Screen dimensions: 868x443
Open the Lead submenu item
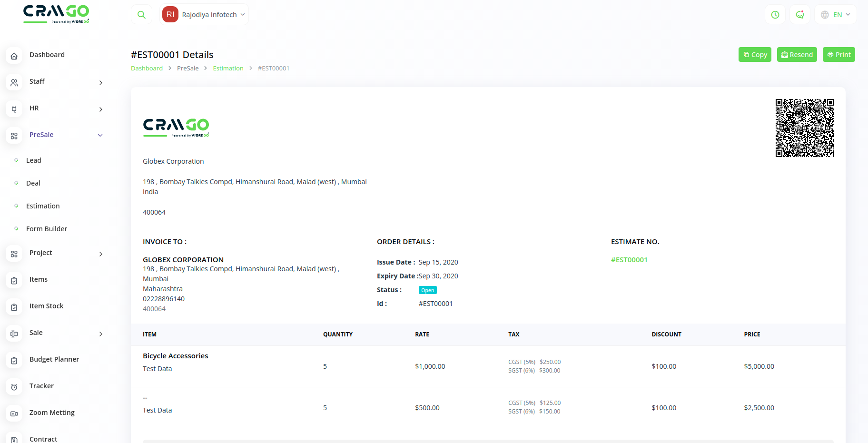(x=34, y=160)
